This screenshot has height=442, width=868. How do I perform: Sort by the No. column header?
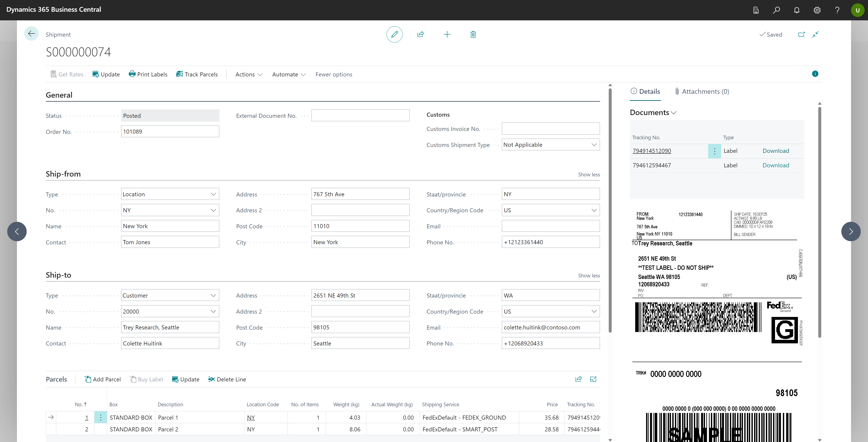(x=81, y=404)
